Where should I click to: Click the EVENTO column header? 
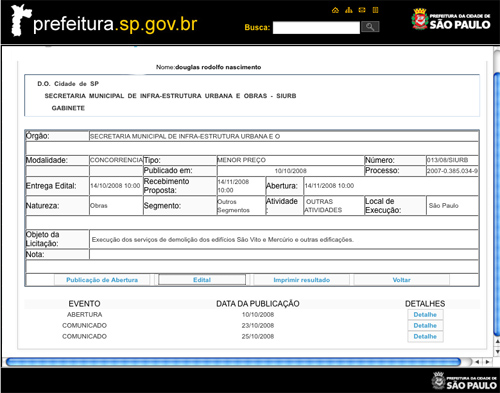pos(84,304)
